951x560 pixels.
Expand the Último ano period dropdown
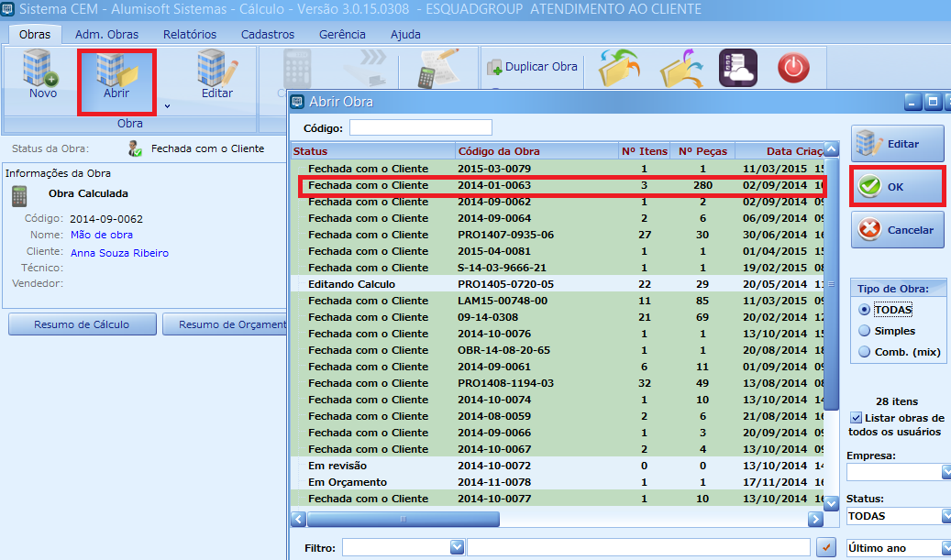(x=945, y=548)
